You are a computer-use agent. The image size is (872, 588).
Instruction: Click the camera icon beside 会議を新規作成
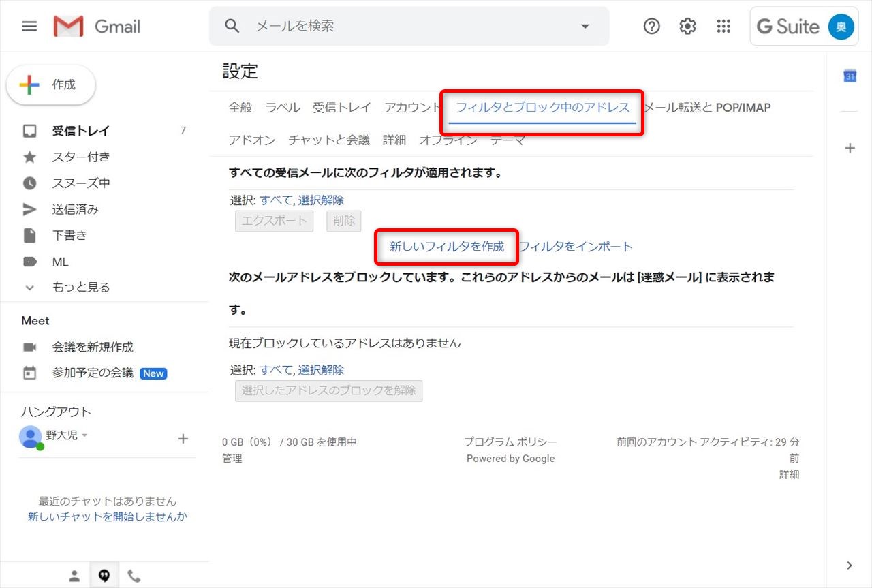(29, 347)
